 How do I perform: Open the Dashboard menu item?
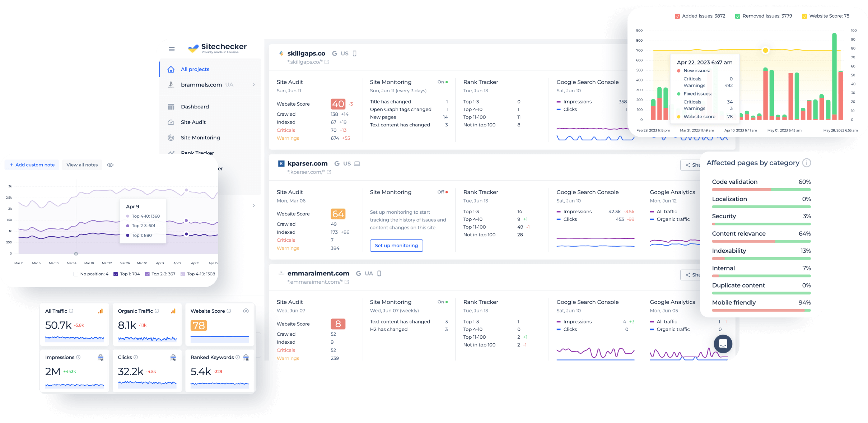coord(195,107)
